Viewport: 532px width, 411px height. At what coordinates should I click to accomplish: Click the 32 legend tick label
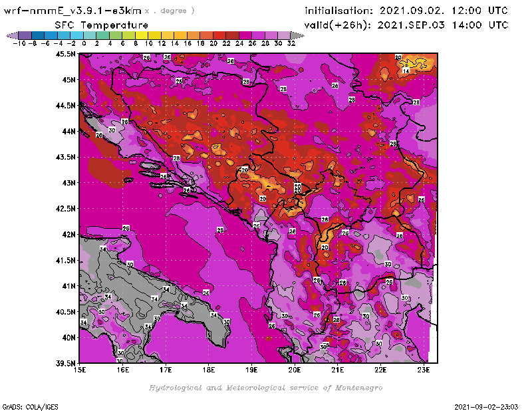click(291, 43)
